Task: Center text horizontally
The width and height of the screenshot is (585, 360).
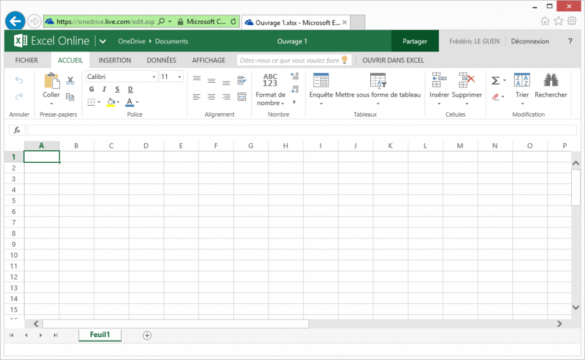Action: click(212, 97)
